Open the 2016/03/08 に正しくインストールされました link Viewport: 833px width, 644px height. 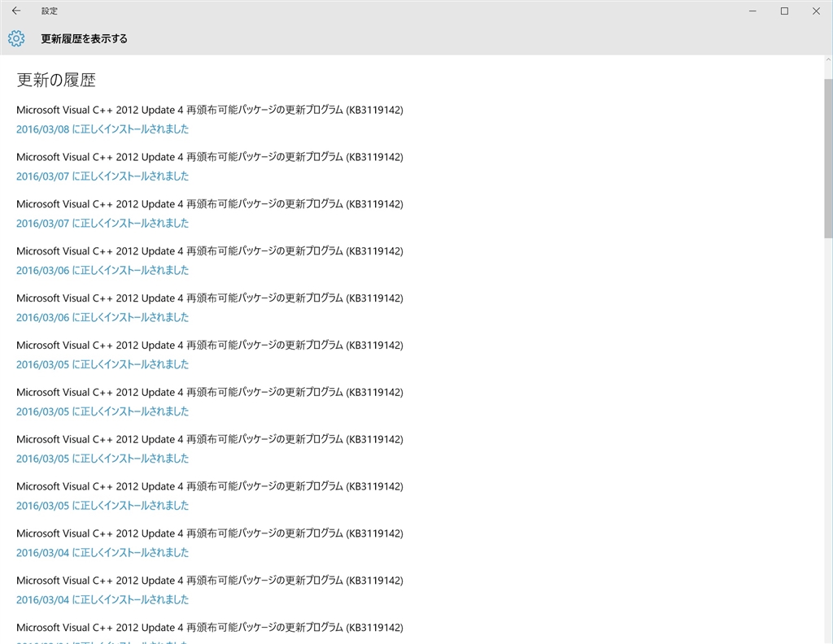pyautogui.click(x=102, y=129)
